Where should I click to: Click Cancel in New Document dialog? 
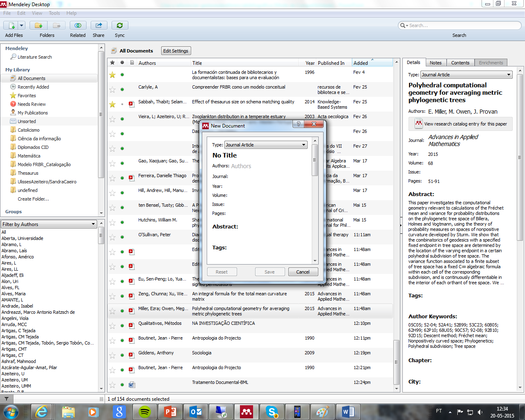pyautogui.click(x=303, y=272)
